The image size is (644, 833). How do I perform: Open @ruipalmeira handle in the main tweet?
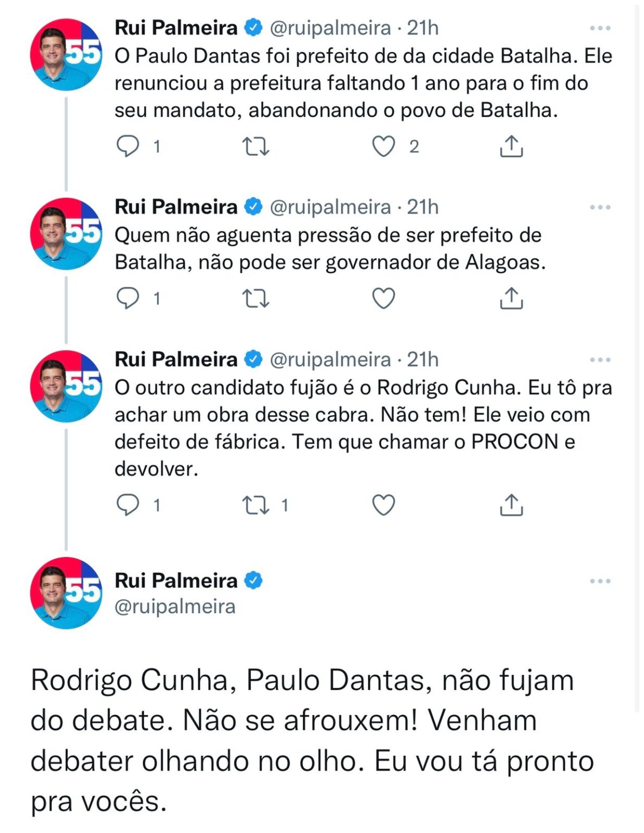[175, 606]
